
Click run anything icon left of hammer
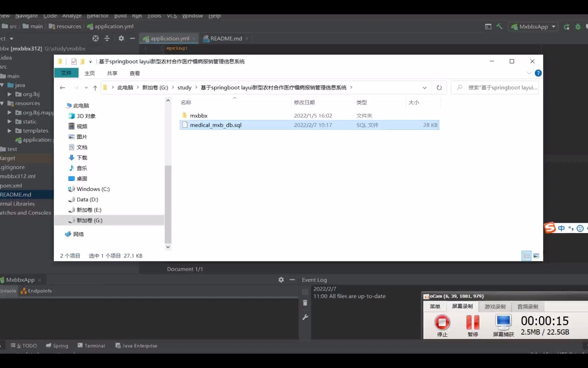point(488,26)
